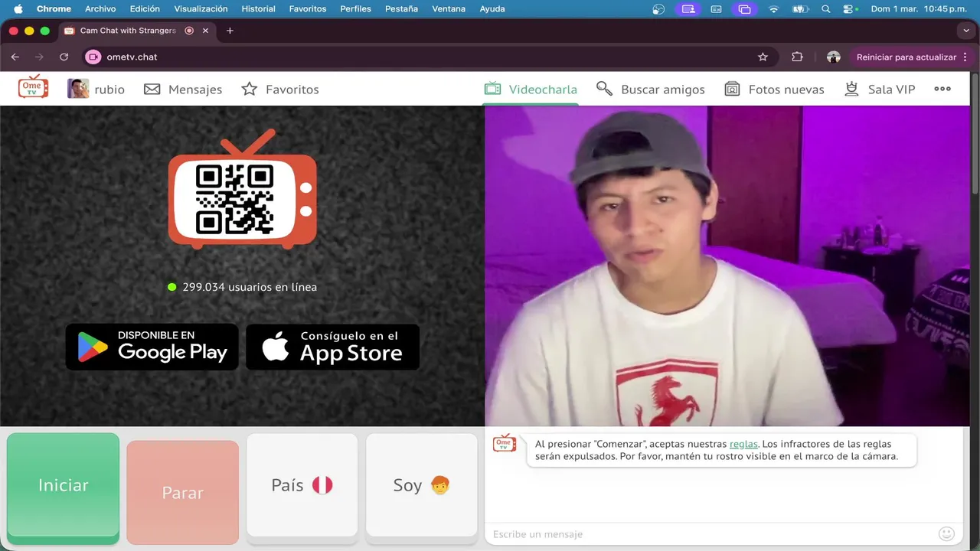Open the Chrome profile avatar

[x=834, y=57]
